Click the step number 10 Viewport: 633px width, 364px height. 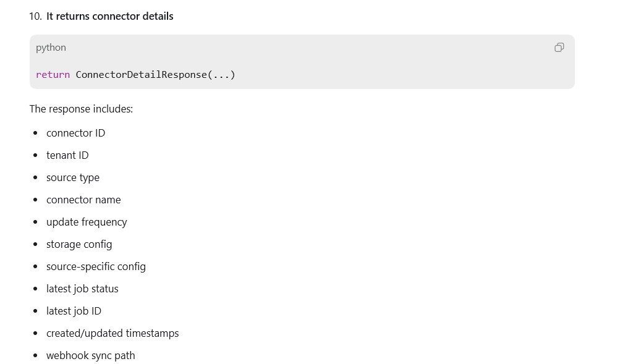[35, 16]
